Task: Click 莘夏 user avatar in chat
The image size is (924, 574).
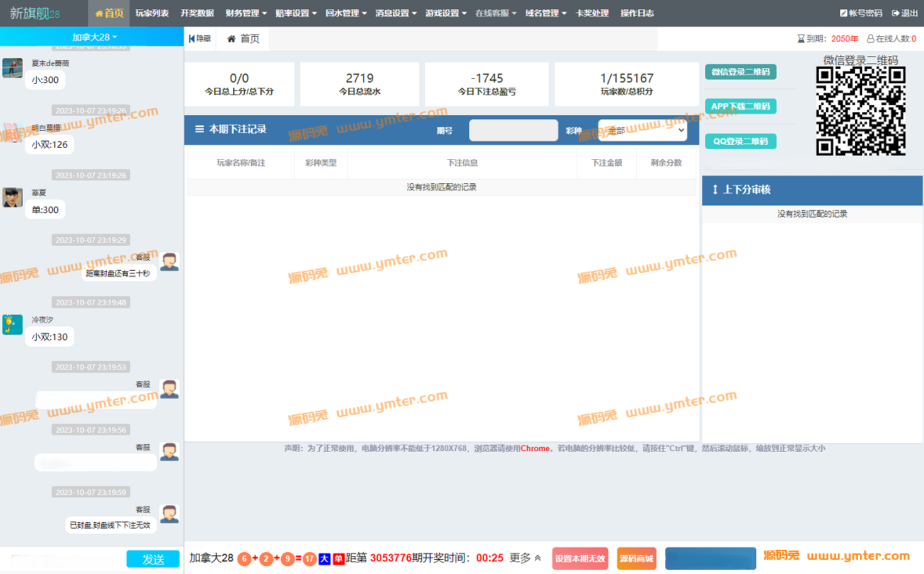Action: 12,197
